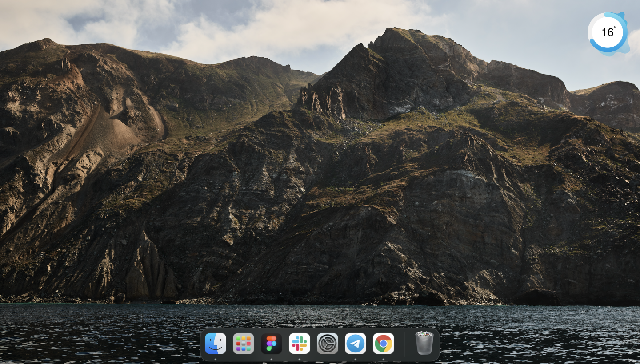Launch Google Chrome from the dock
The width and height of the screenshot is (640, 364).
pos(384,344)
